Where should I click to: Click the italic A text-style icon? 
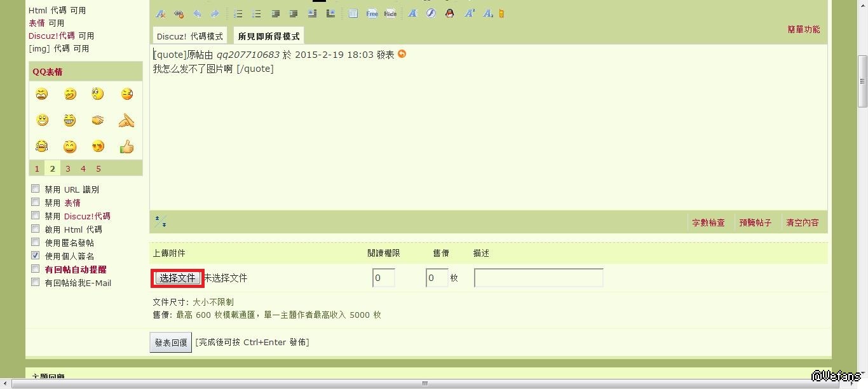pos(412,13)
